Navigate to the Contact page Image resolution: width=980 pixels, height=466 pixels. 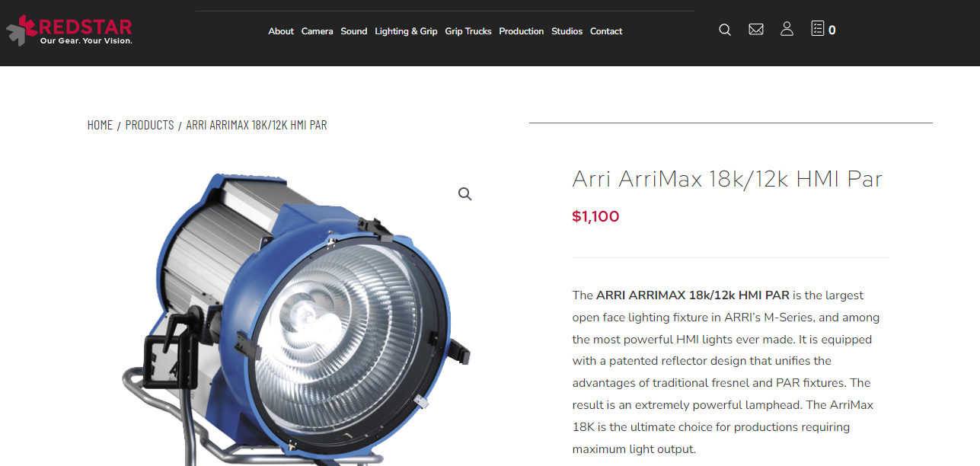tap(606, 31)
